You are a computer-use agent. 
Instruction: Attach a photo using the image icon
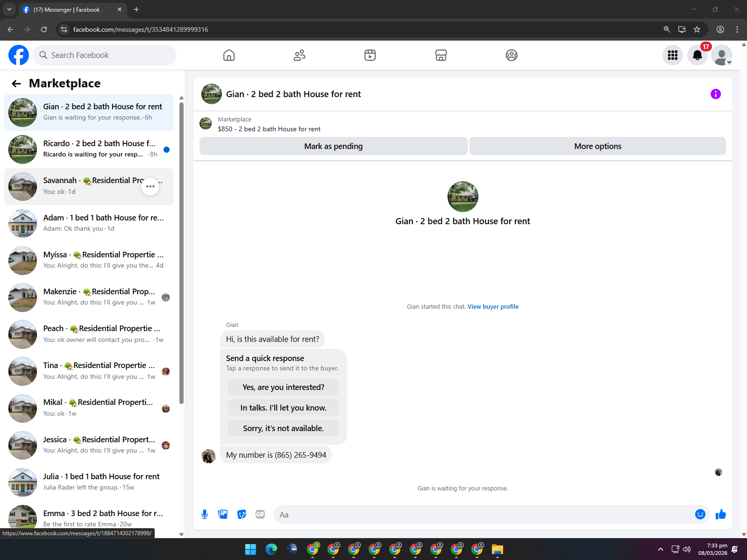(x=223, y=514)
